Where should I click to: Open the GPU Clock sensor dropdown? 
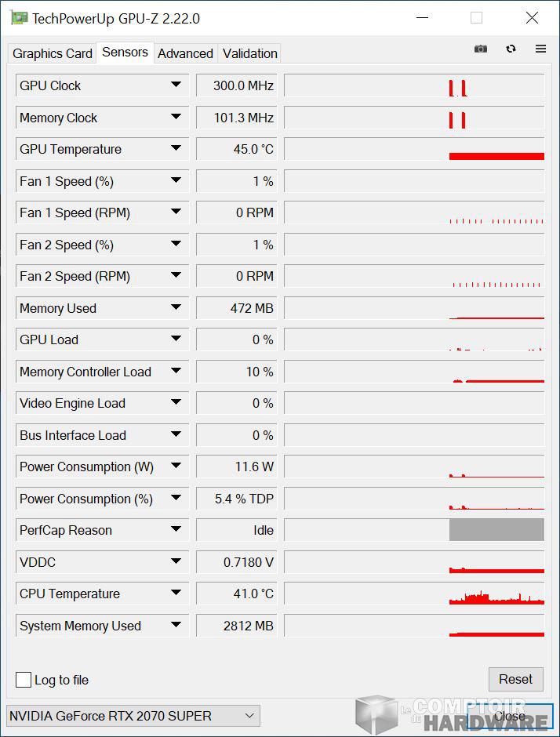[178, 85]
